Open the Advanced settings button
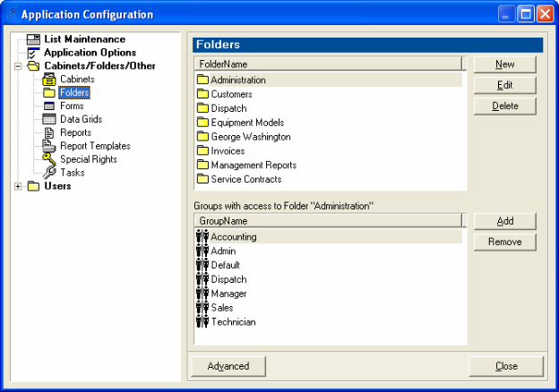The width and height of the screenshot is (559, 392). [x=228, y=366]
